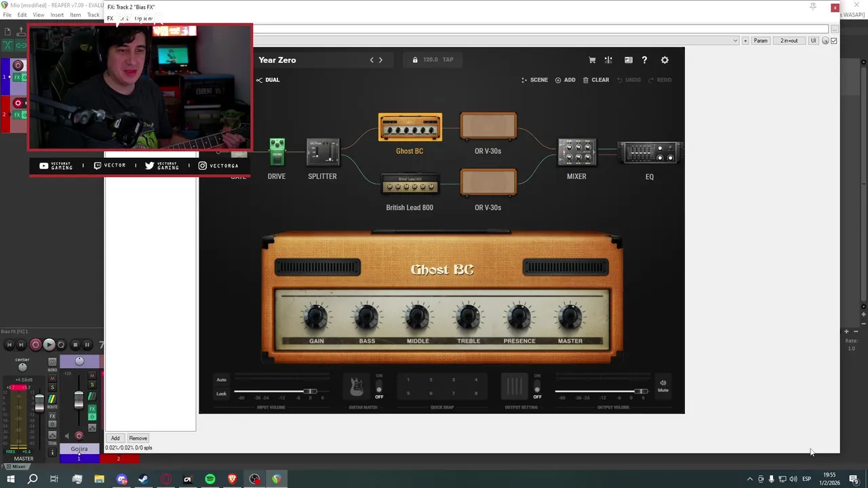Screen dimensions: 868x488
Task: Click Remove button in FX window
Action: 138,439
